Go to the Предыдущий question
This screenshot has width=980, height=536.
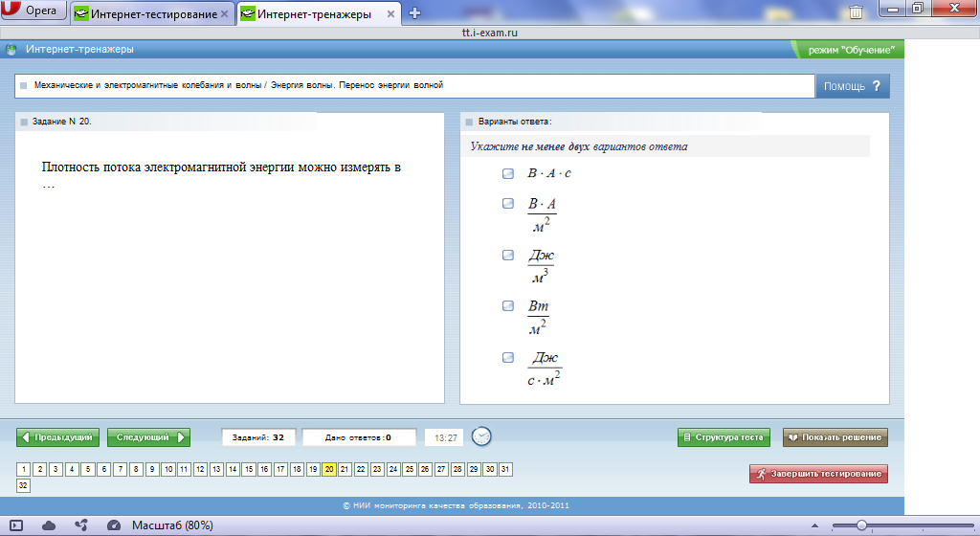pos(59,437)
